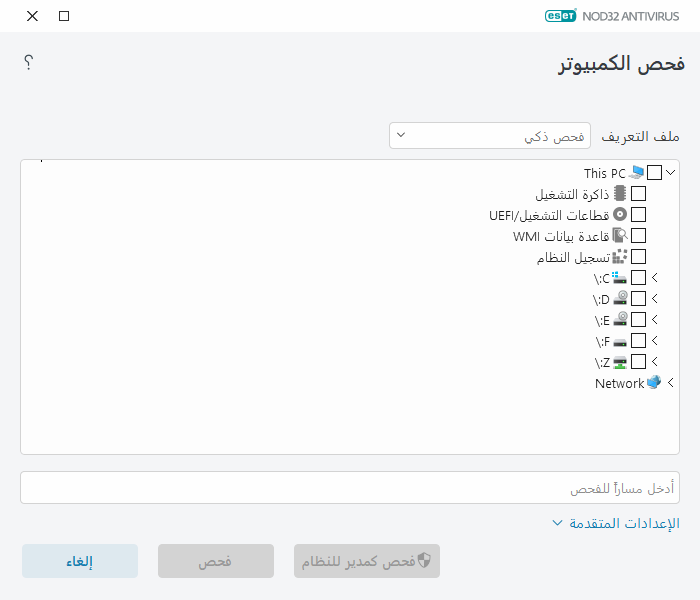Check the C:\ drive checkbox
This screenshot has height=600, width=700.
pyautogui.click(x=638, y=277)
